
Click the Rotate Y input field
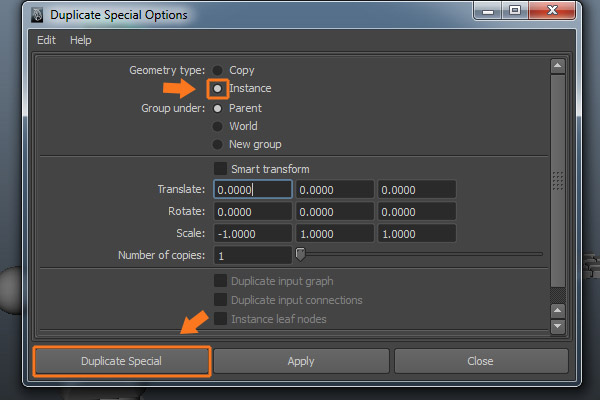pyautogui.click(x=334, y=211)
